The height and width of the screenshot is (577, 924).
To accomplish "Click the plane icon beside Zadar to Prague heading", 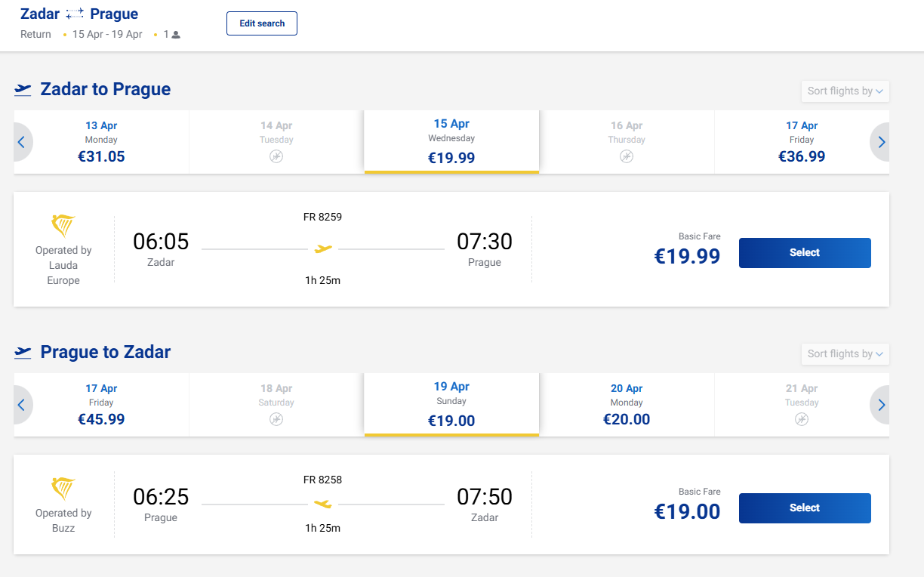I will tap(23, 90).
